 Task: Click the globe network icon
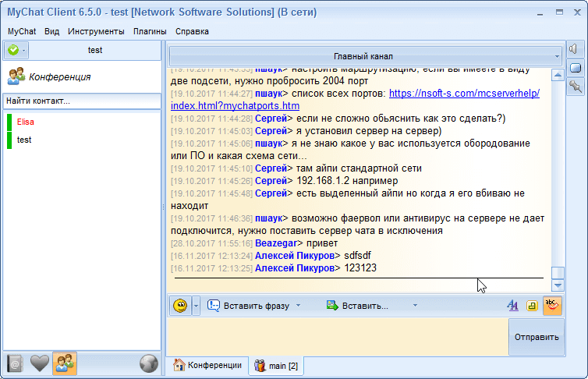pyautogui.click(x=148, y=363)
